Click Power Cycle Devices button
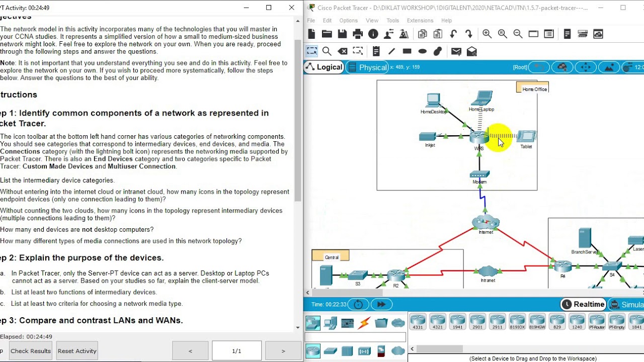644x362 pixels. click(x=358, y=304)
